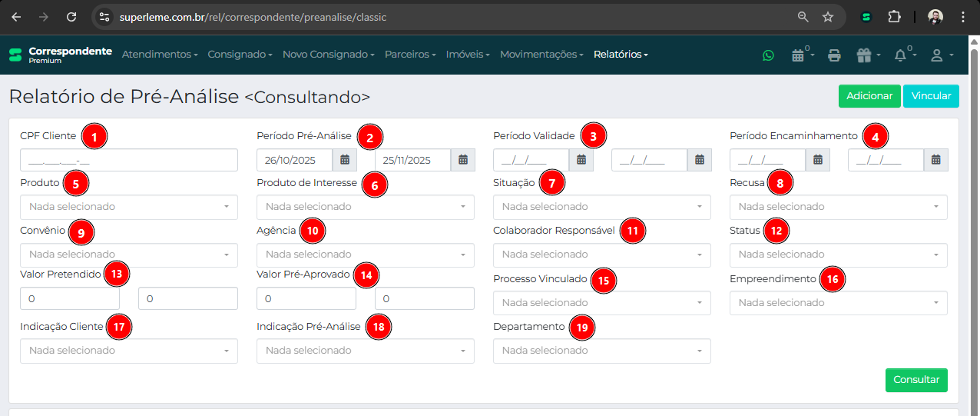
Task: Click the Período Pré-Análise end date field
Action: pyautogui.click(x=413, y=160)
